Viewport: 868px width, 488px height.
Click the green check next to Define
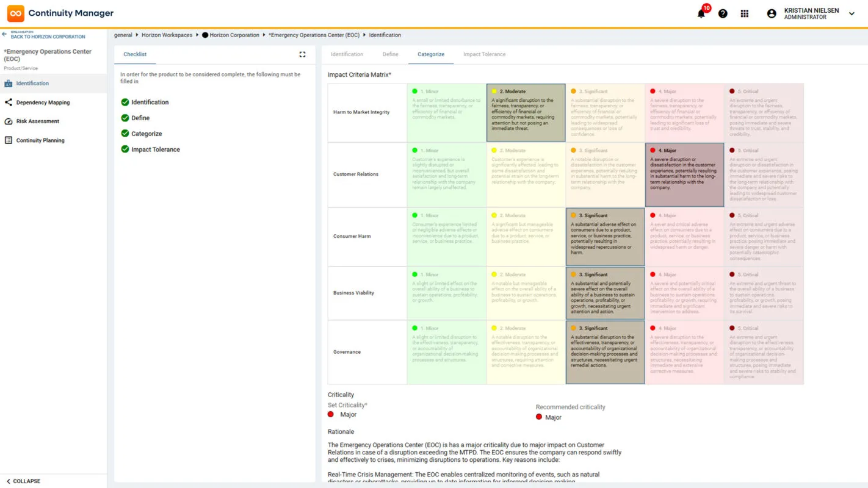125,118
